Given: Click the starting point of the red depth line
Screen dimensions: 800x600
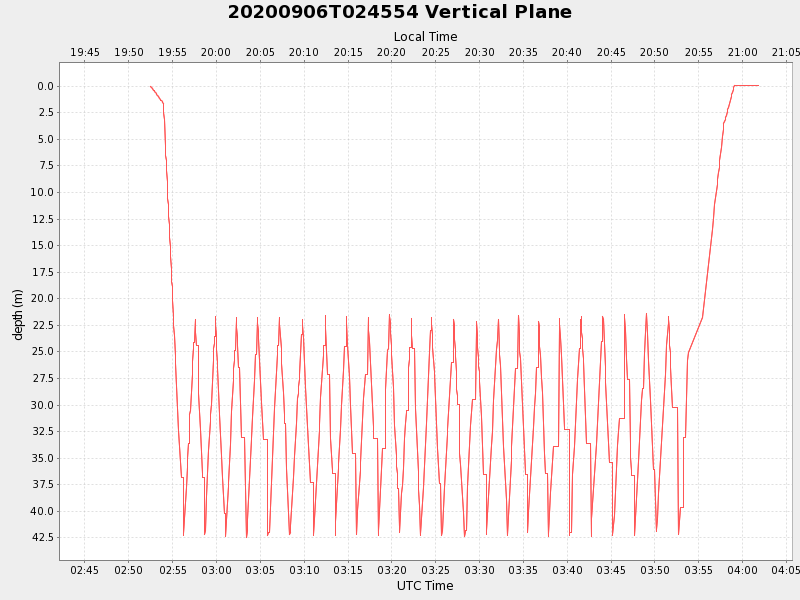Looking at the screenshot, I should coord(151,86).
